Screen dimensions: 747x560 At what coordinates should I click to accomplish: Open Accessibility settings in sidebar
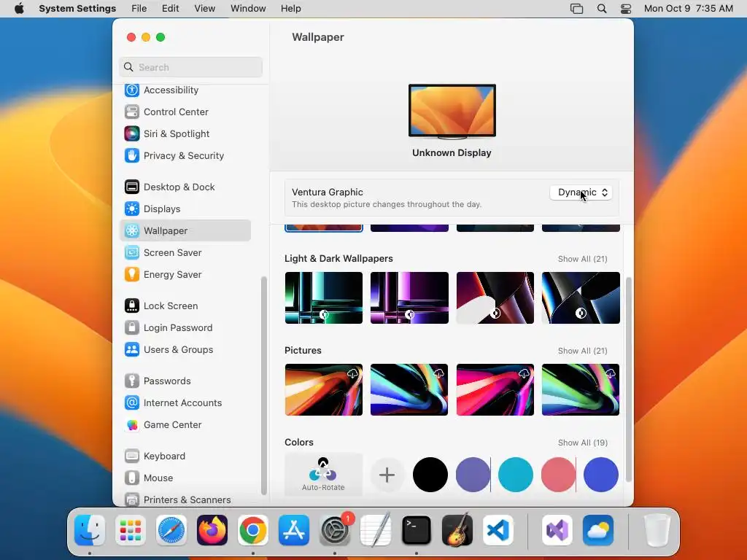coord(185,90)
